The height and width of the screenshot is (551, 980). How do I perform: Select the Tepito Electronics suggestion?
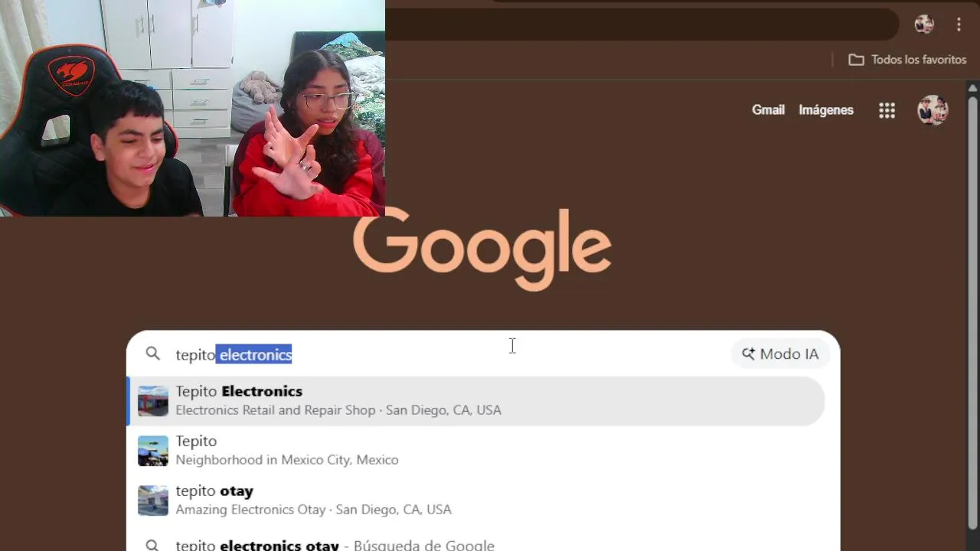[x=475, y=401]
